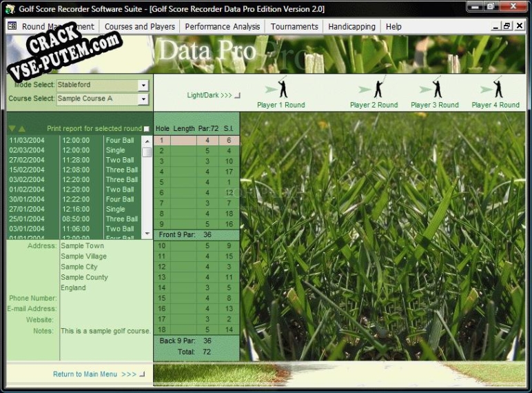Screen dimensions: 532x393
Task: Click hole 12 row in scorecard
Action: point(196,267)
